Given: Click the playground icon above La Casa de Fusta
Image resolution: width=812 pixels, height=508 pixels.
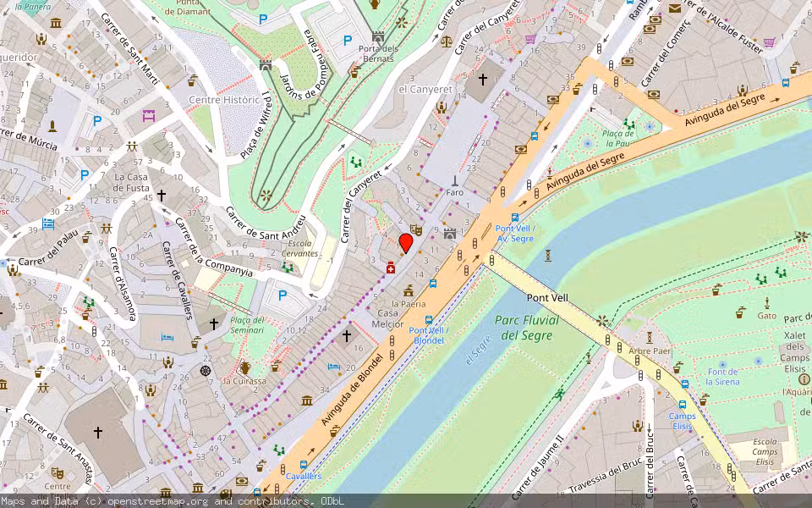Looking at the screenshot, I should (131, 146).
